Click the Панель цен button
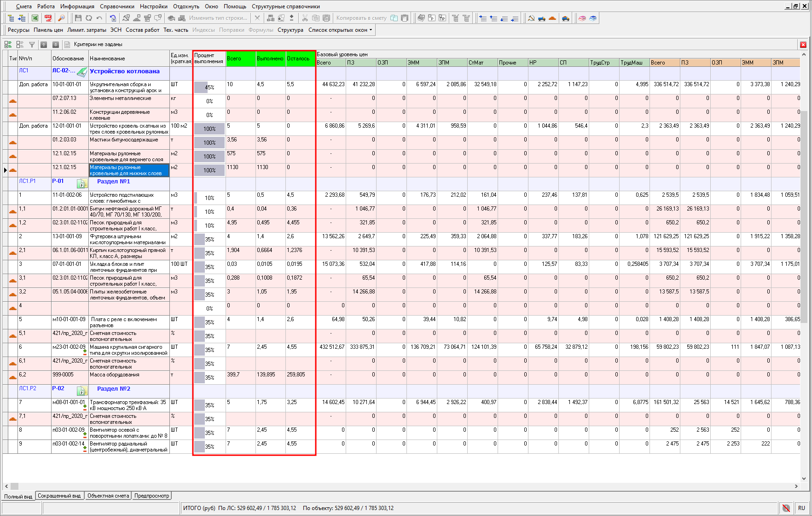The height and width of the screenshot is (516, 812). click(48, 30)
